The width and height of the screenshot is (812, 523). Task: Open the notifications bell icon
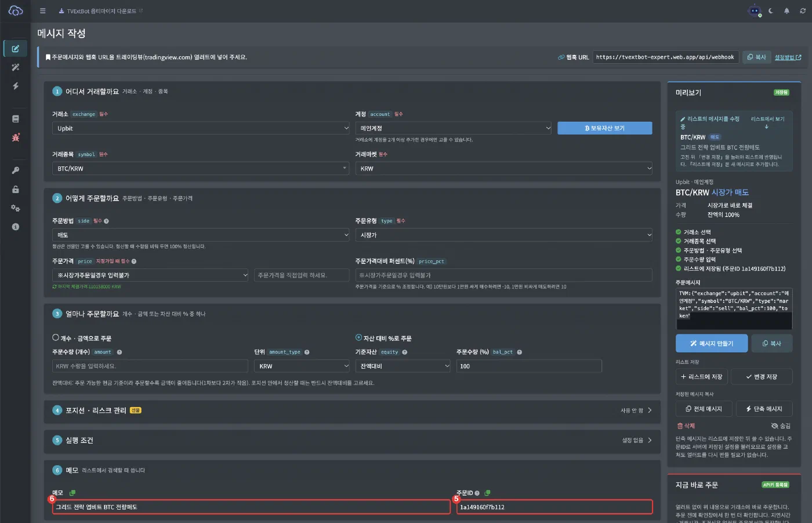(x=787, y=11)
